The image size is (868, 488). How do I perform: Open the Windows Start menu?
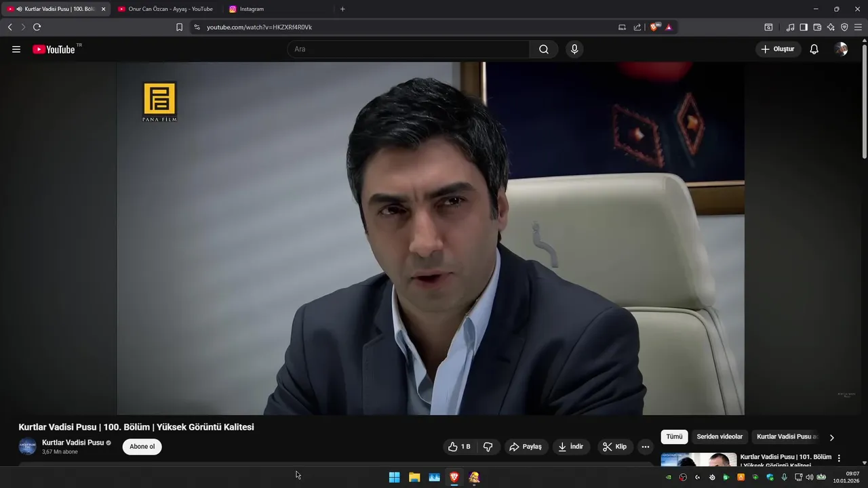click(395, 477)
